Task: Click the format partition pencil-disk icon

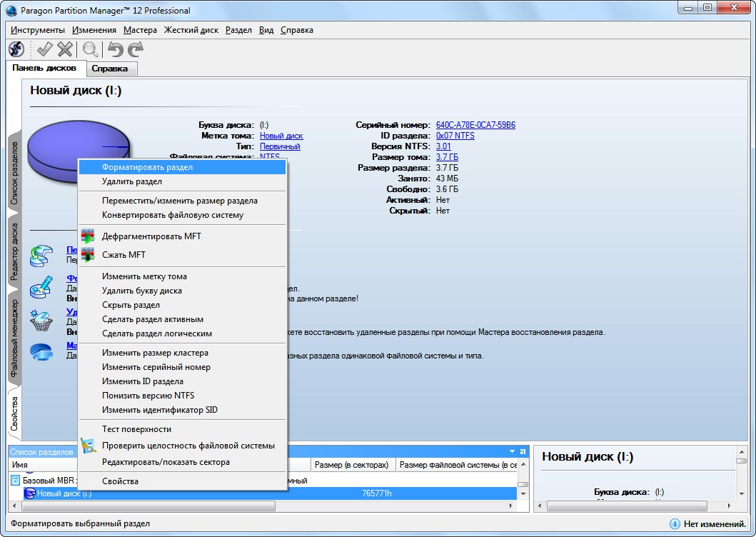Action: click(x=41, y=286)
